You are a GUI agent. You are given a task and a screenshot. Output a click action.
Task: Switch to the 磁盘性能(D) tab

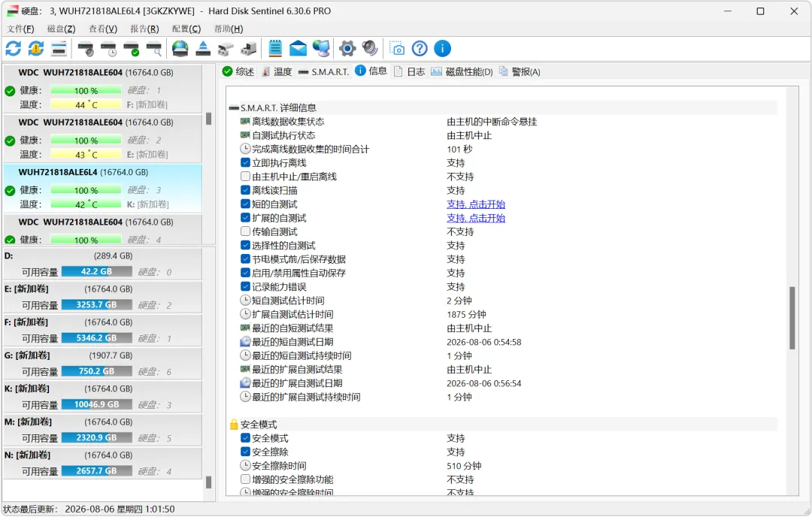coord(462,71)
